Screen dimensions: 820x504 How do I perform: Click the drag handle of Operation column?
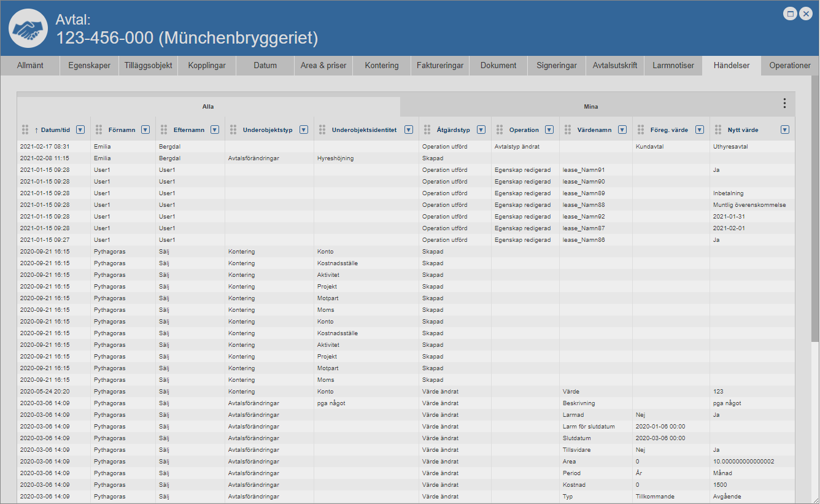tap(499, 130)
